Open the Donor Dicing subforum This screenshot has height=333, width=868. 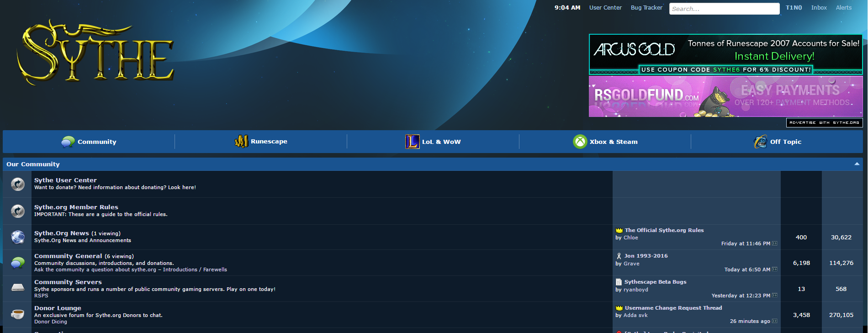(50, 322)
